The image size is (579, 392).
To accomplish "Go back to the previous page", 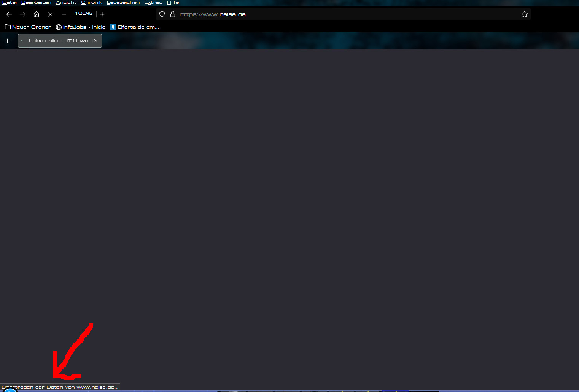I will coord(9,14).
